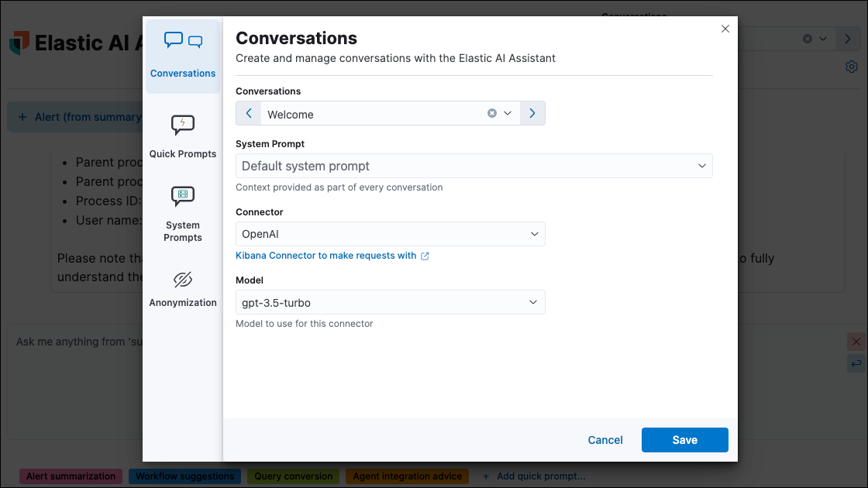Navigate to the next conversation using the arrow icon
Screen dimensions: 868x488
pyautogui.click(x=532, y=113)
